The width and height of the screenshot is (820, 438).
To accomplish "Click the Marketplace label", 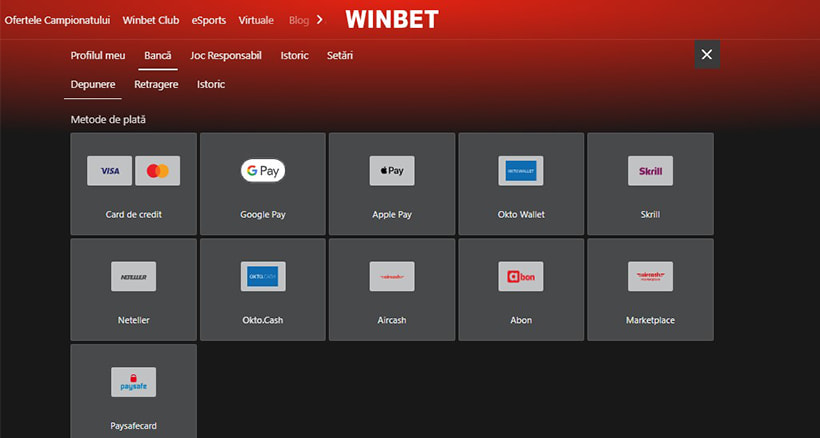I will coord(650,320).
